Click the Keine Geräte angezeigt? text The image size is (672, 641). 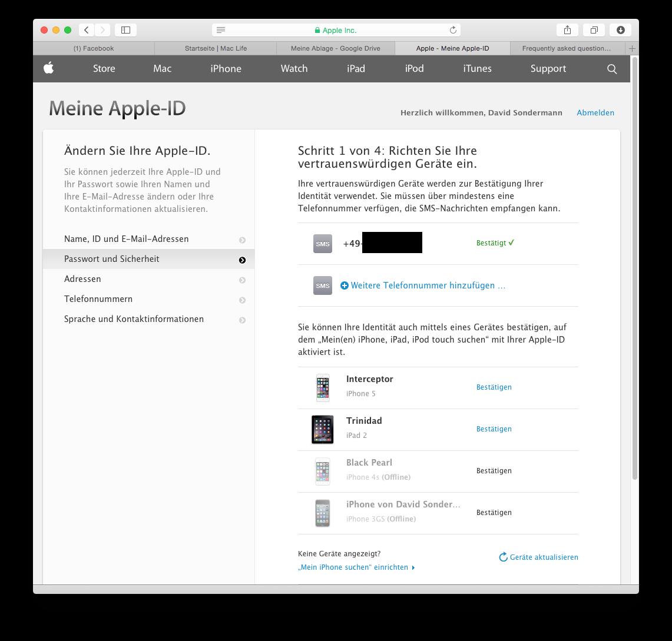tap(339, 554)
